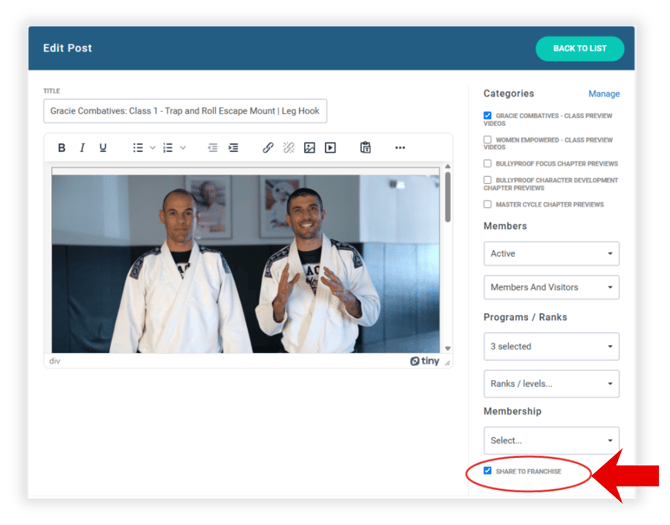Screen dimensions: 670x525
Task: Click into the post Title field
Action: point(185,111)
